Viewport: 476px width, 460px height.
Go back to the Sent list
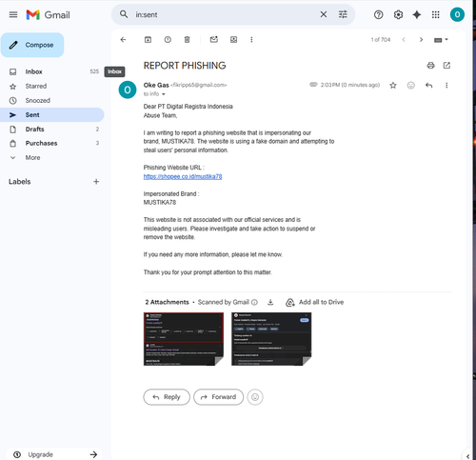coord(123,40)
